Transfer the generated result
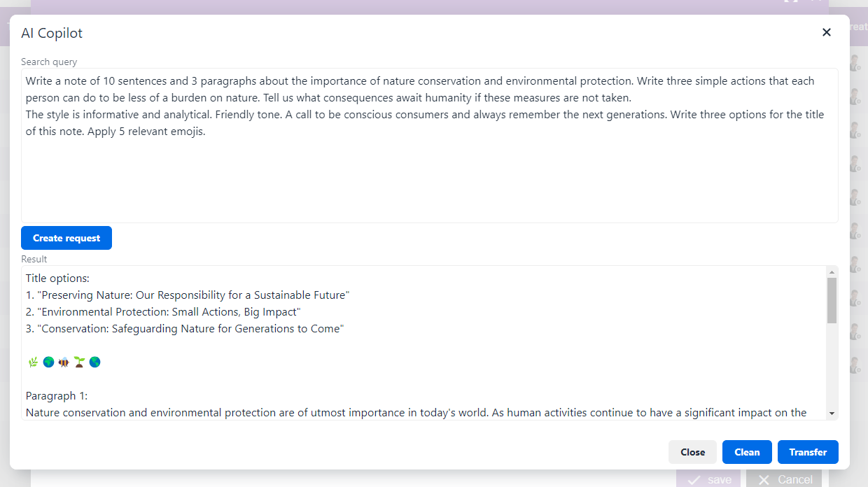The image size is (868, 487). pos(808,452)
